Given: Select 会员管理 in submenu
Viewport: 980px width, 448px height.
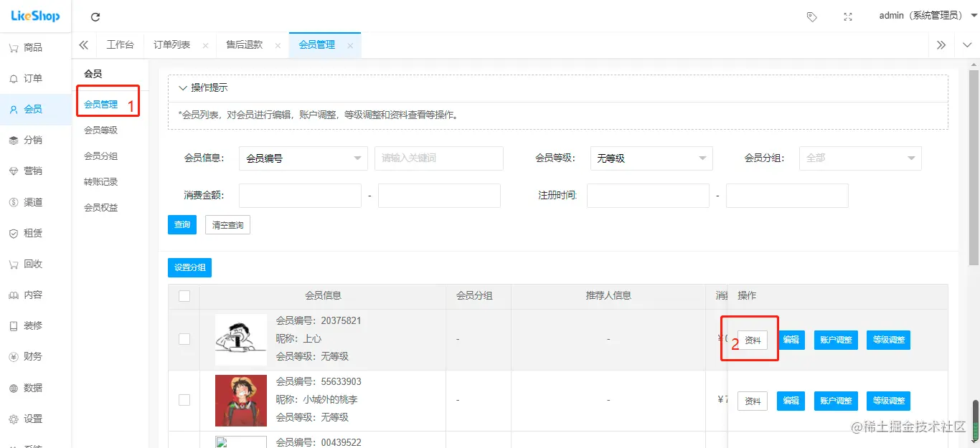Looking at the screenshot, I should tap(100, 104).
